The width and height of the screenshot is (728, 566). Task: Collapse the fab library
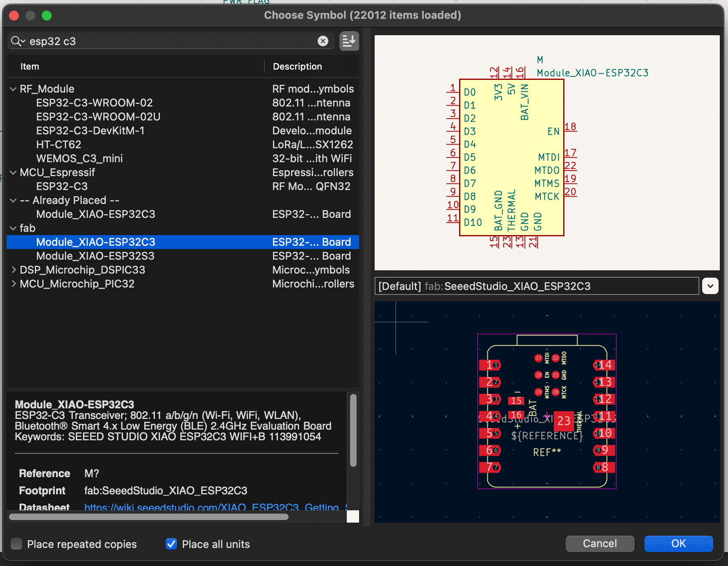point(14,228)
